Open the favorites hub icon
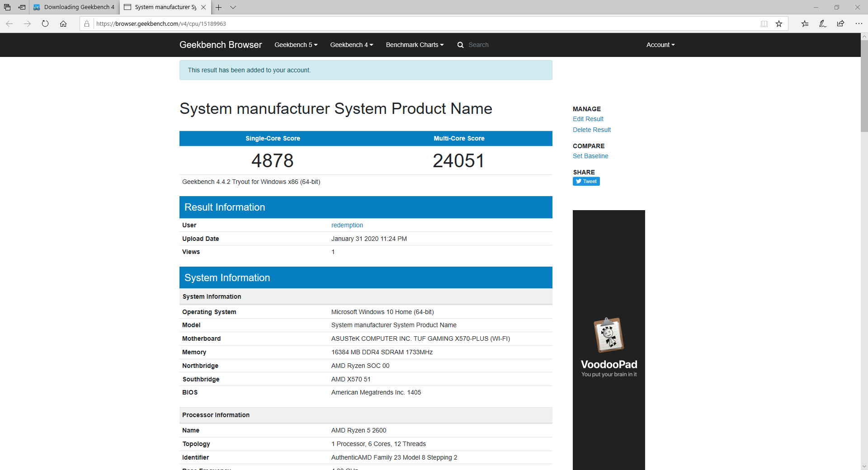 [805, 23]
